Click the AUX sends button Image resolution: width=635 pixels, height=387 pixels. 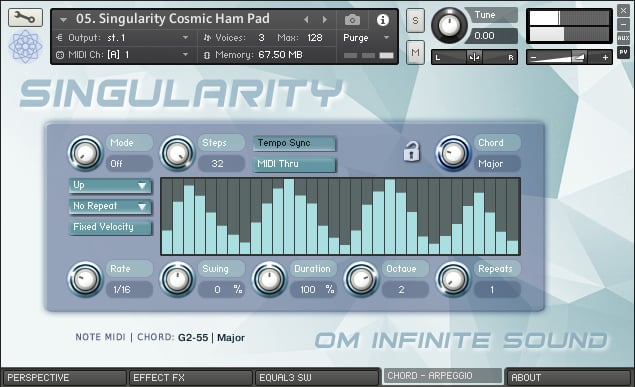623,38
